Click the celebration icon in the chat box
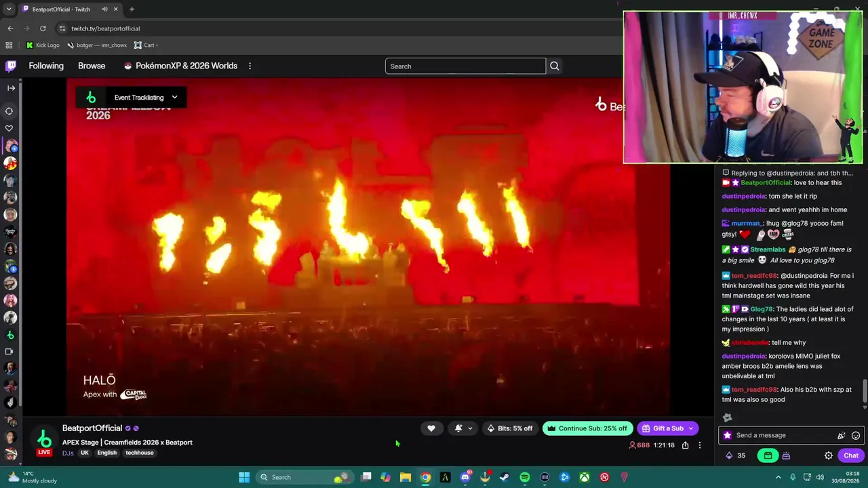Image resolution: width=868 pixels, height=488 pixels. pos(842,436)
